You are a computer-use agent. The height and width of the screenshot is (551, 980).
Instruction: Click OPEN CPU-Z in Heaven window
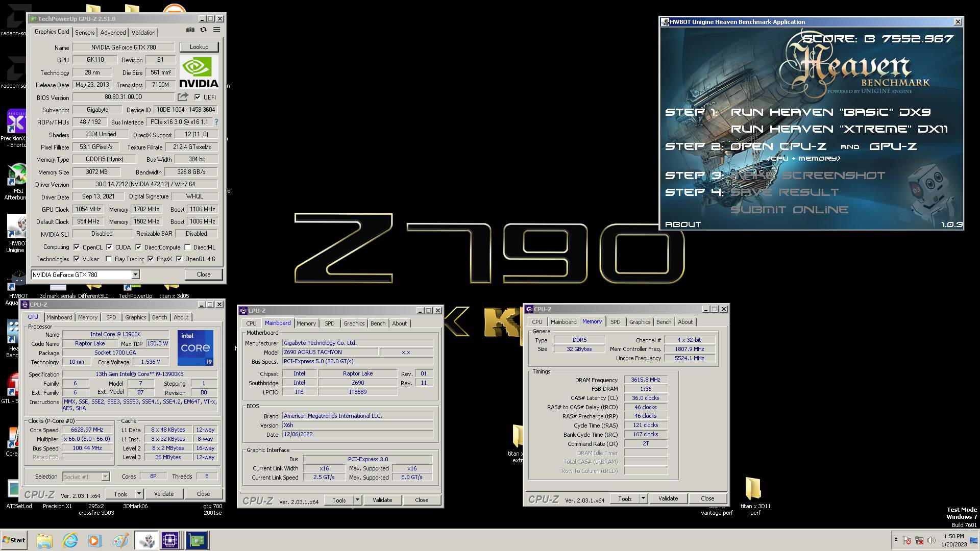coord(778,146)
